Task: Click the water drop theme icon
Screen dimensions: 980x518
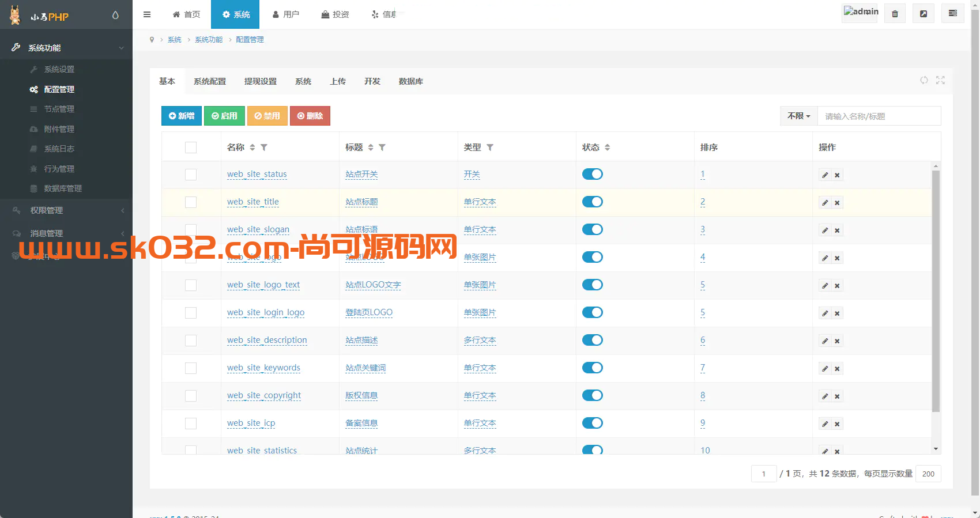Action: (115, 16)
